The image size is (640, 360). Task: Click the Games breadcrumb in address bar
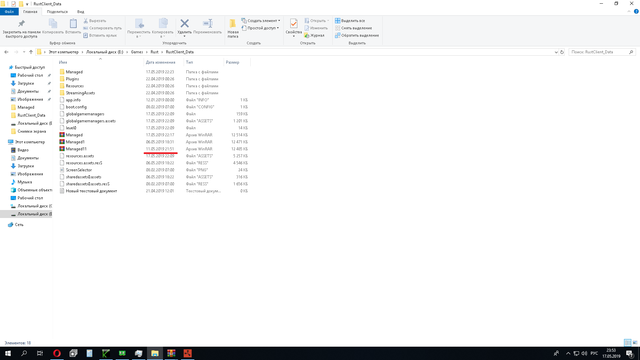tap(137, 52)
